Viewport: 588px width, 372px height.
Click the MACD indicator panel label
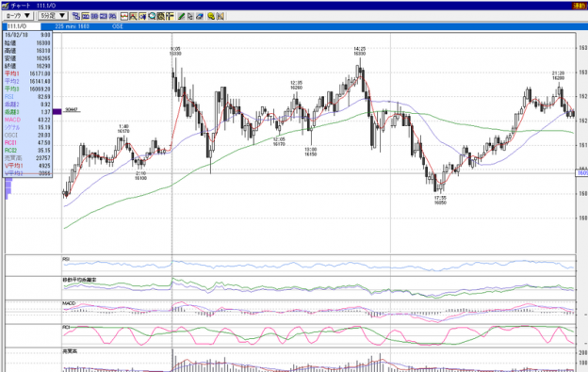tap(69, 303)
